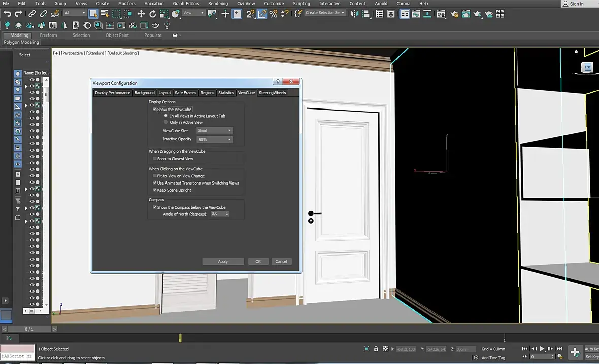Cancel the Viewport Configuration dialog
The image size is (599, 364).
click(x=281, y=262)
